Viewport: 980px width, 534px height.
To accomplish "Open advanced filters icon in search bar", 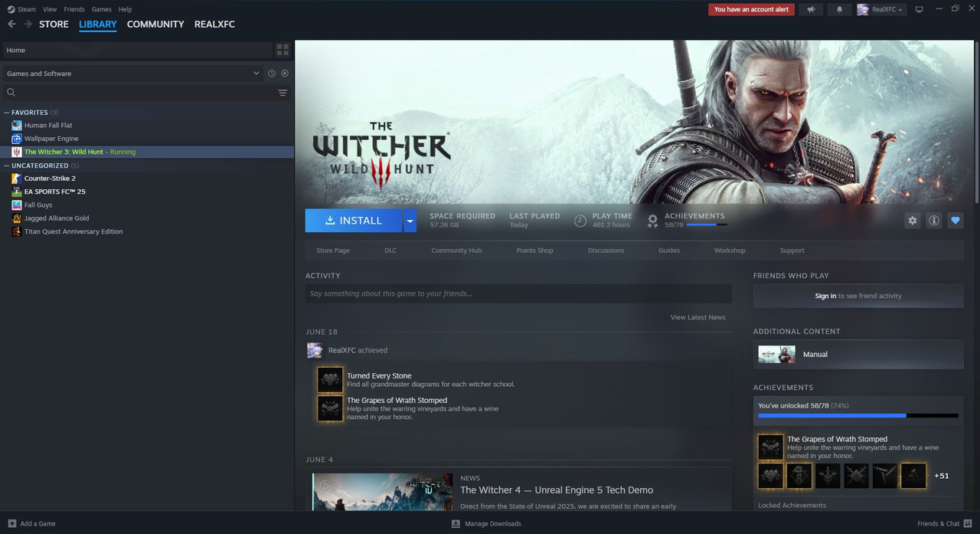I will [283, 93].
